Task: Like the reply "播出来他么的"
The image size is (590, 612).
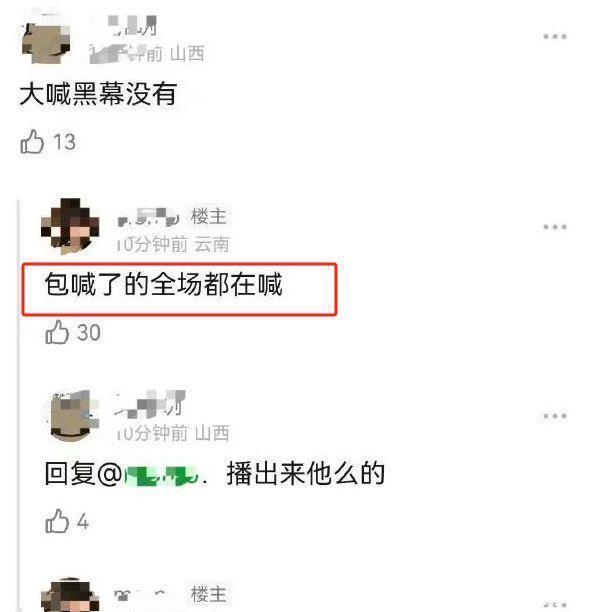Action: tap(57, 521)
